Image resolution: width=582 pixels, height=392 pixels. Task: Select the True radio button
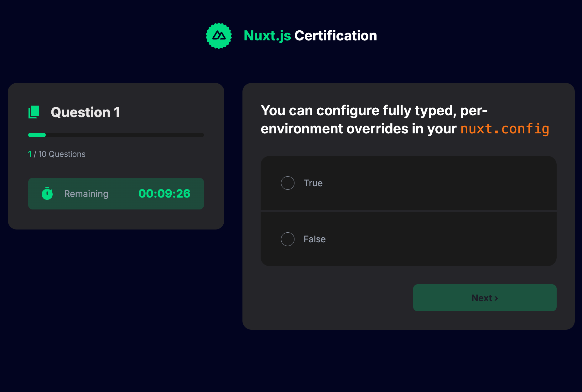point(288,183)
